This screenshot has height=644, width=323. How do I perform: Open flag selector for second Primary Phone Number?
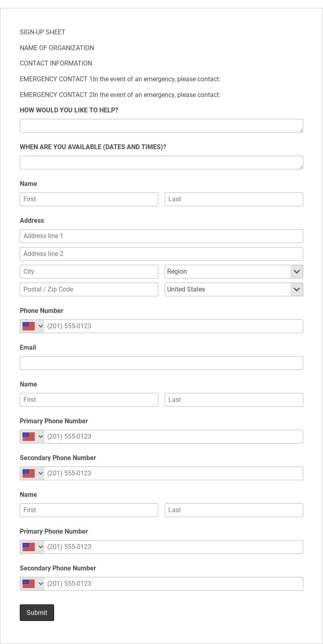click(32, 547)
